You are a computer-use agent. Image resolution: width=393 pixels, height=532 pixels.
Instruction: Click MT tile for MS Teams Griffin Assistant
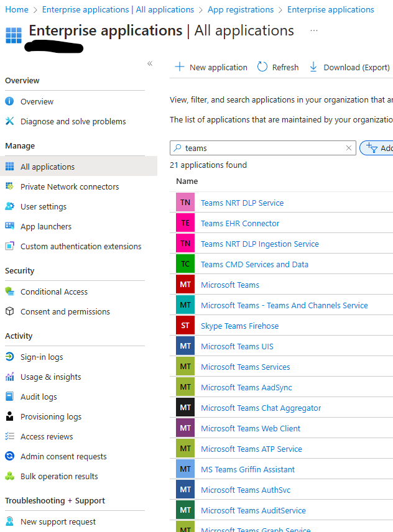tap(185, 469)
